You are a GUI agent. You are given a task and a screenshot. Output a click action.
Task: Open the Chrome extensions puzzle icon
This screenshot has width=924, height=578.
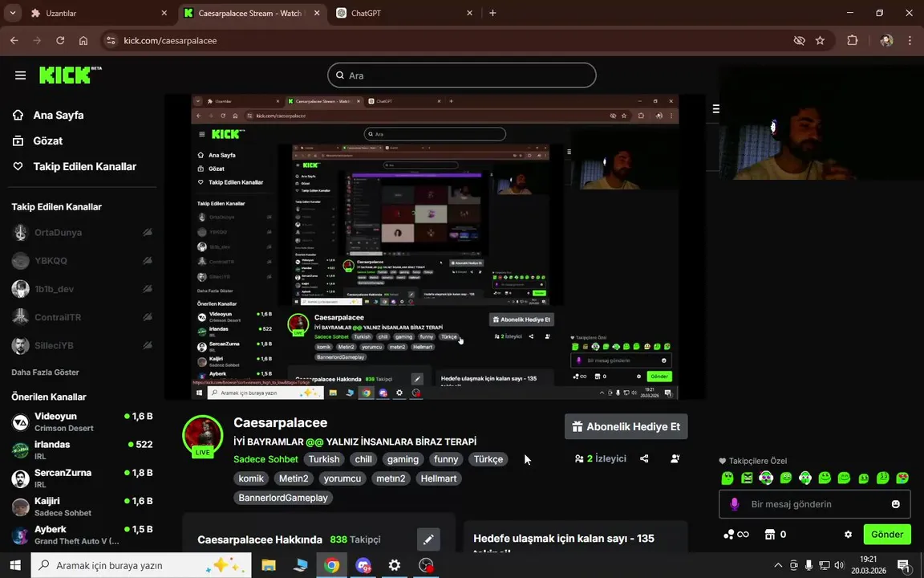852,41
